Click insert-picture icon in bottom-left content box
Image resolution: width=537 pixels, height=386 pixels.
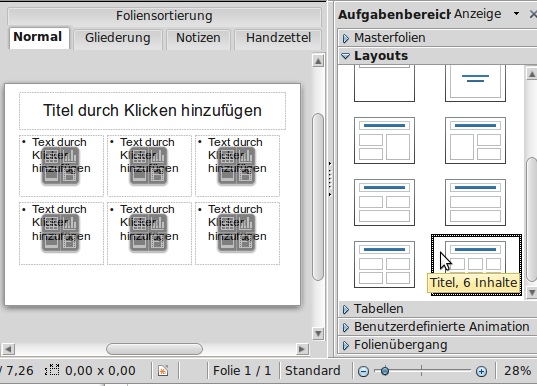(x=51, y=243)
